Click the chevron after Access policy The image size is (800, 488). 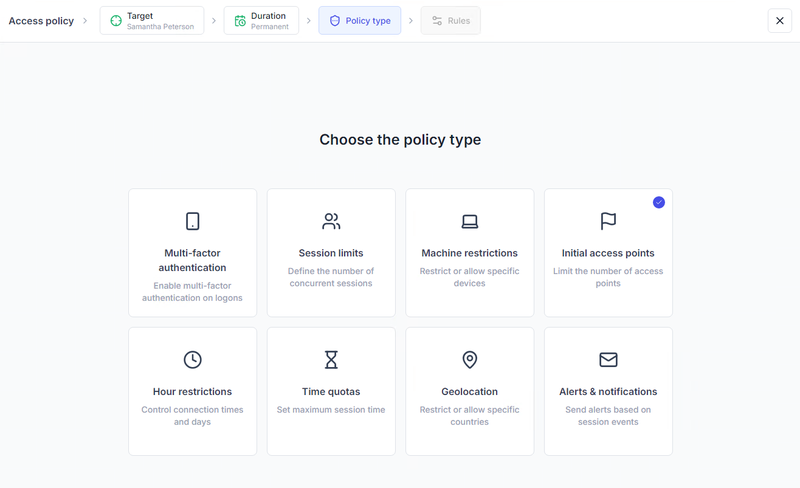86,21
